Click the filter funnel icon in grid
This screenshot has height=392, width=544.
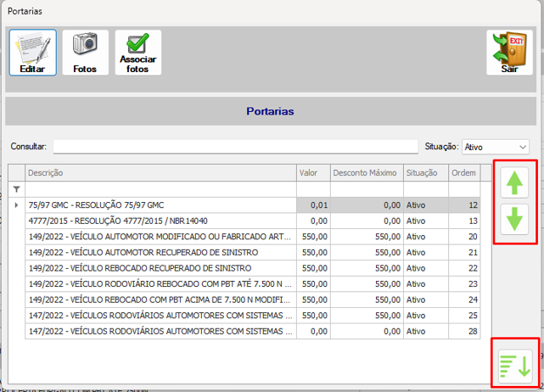(x=16, y=189)
